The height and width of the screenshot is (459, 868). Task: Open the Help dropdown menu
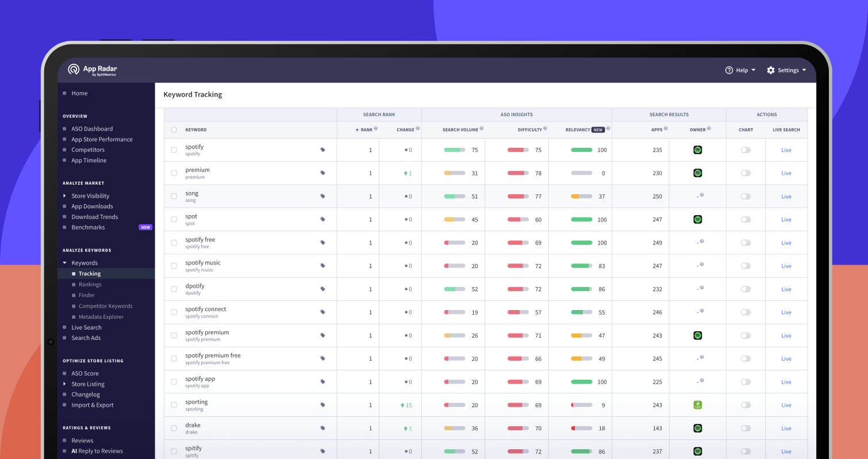point(740,70)
